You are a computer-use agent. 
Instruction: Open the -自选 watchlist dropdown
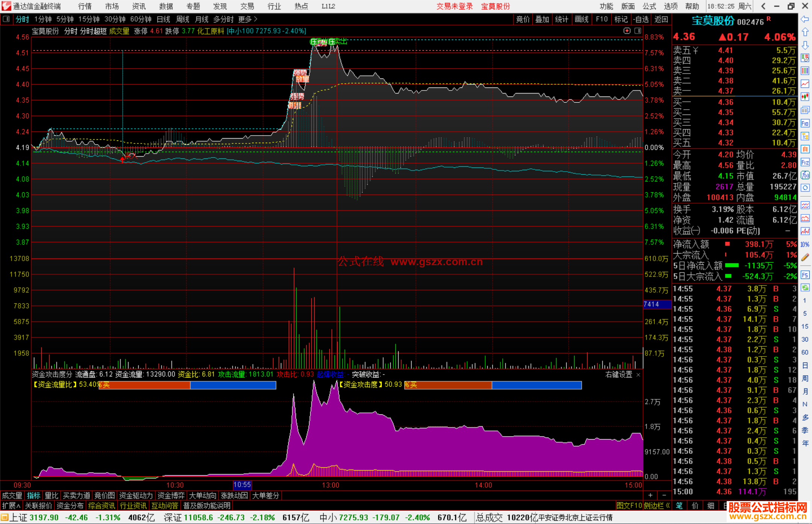pyautogui.click(x=641, y=19)
